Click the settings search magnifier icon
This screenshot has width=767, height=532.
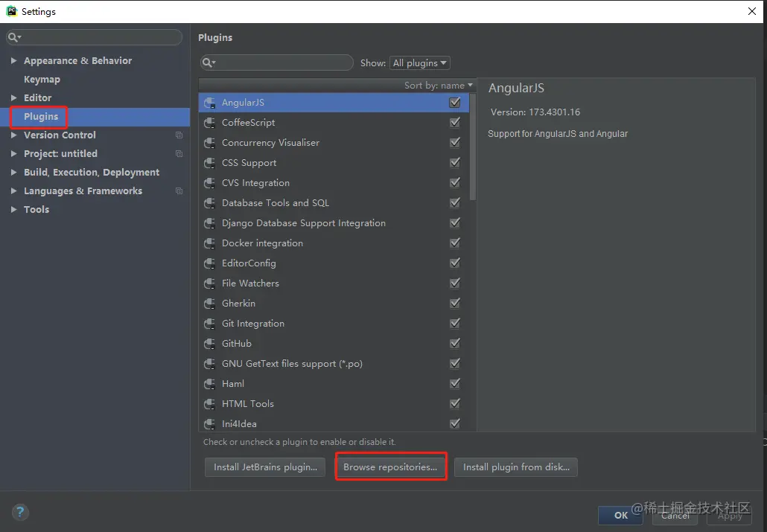click(x=14, y=37)
